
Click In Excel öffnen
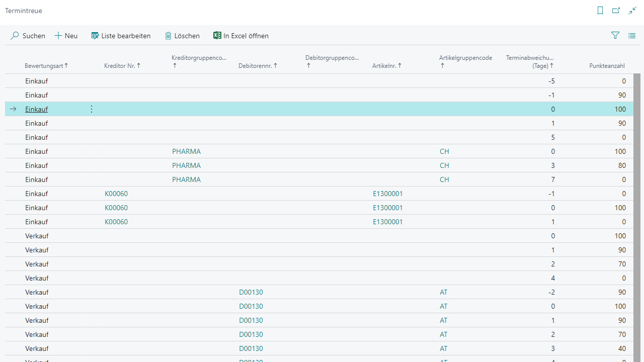coord(241,36)
